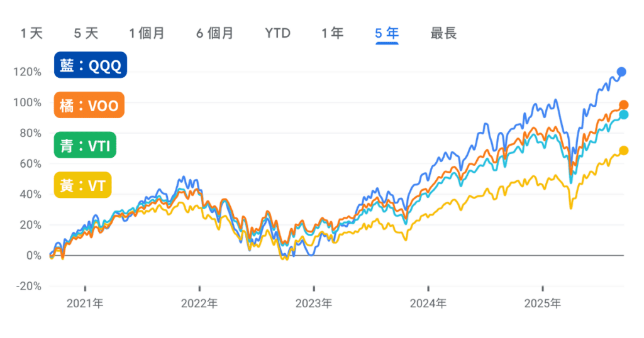
Task: Click the blue QQQ legend label
Action: point(91,66)
